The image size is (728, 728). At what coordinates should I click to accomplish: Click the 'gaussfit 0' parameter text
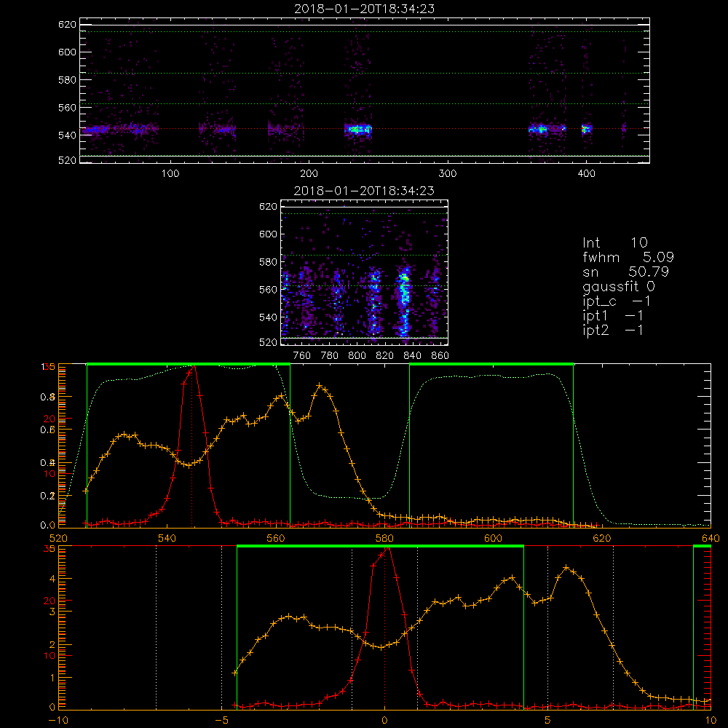click(619, 286)
